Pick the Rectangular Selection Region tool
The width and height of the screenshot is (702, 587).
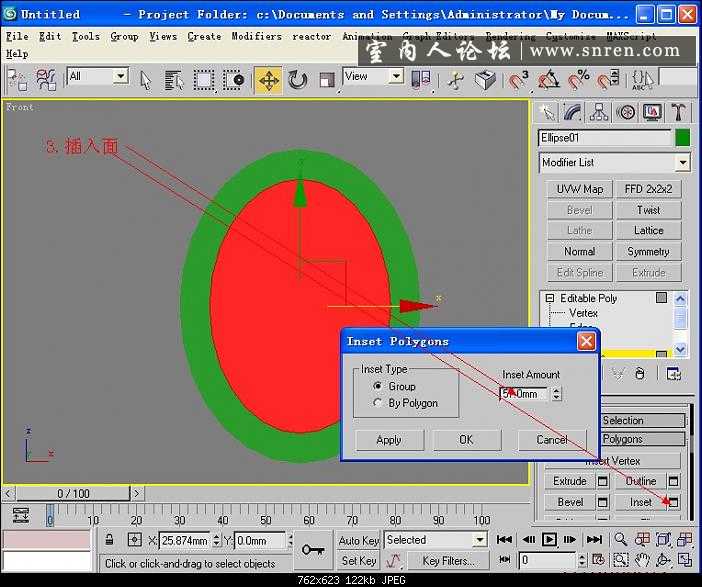(x=204, y=80)
